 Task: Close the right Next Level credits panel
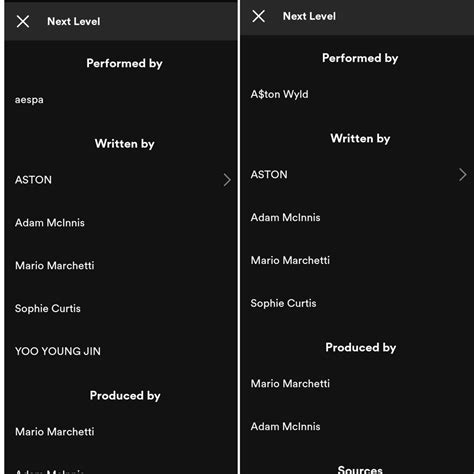259,16
